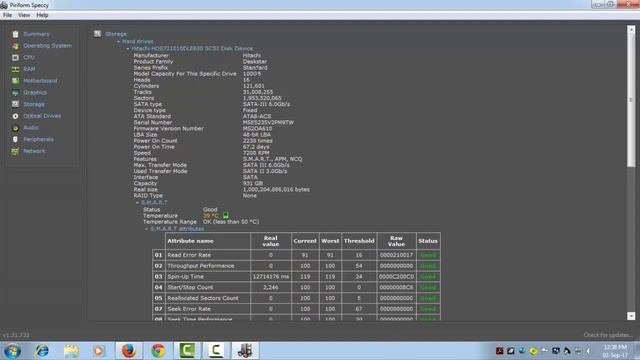Select the Spin-Up Time row
This screenshot has height=360, width=640.
tap(297, 277)
